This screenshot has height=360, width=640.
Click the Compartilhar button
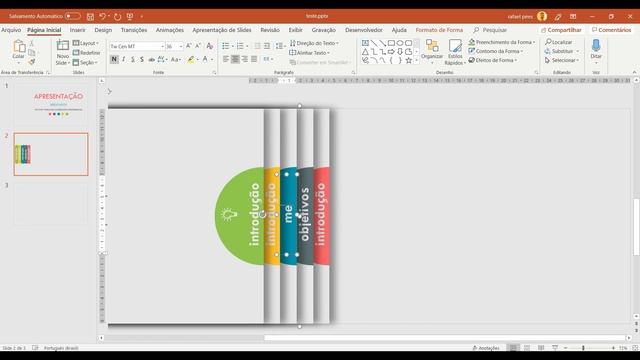click(561, 30)
